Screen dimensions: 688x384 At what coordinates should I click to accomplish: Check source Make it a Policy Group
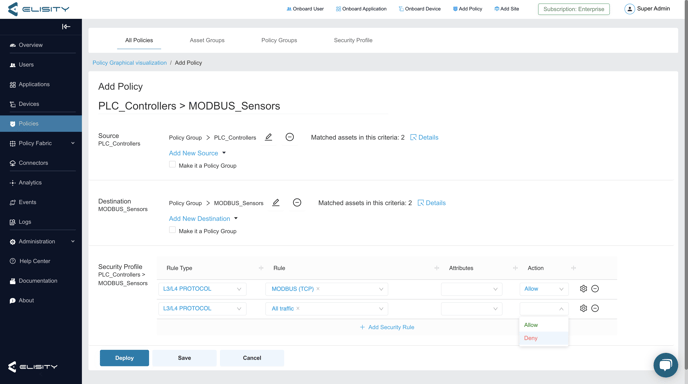(172, 165)
